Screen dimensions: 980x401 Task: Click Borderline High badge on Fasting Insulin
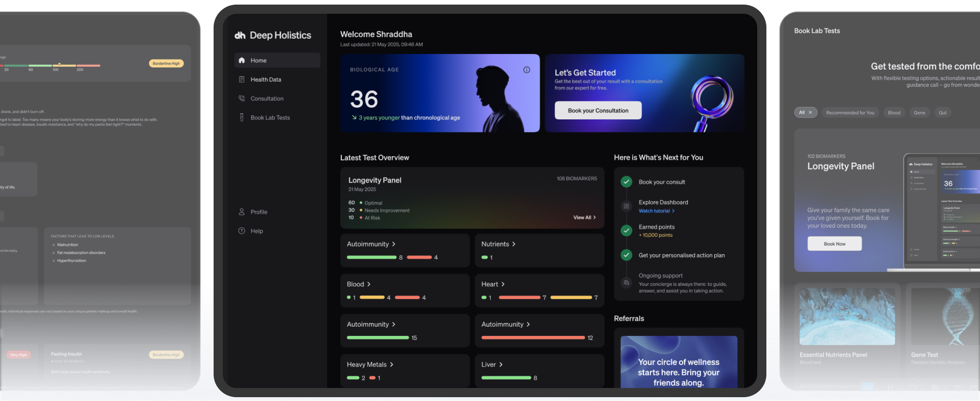(166, 355)
